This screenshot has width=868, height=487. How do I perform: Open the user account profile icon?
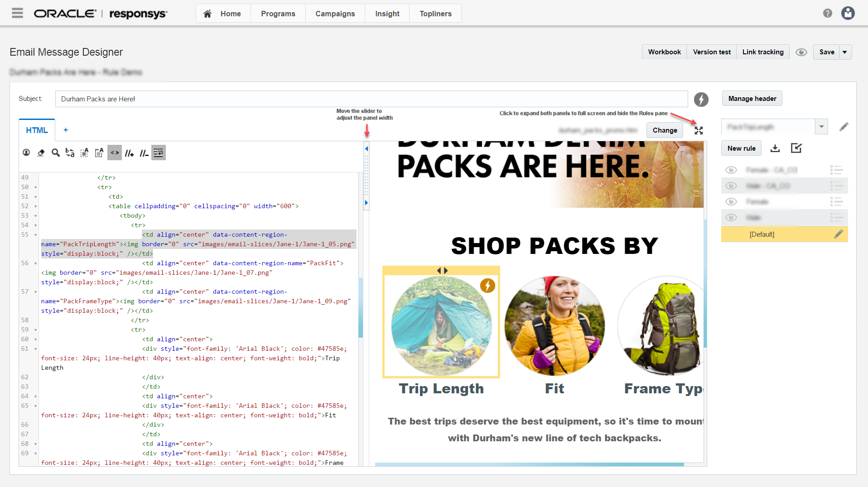[848, 13]
